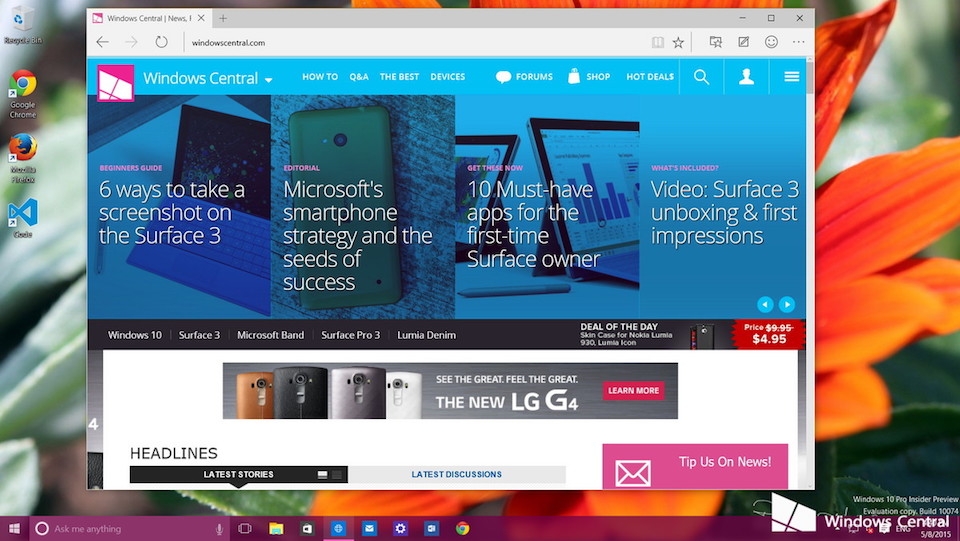This screenshot has width=960, height=541.
Task: Close the Windows Central browser tab
Action: pyautogui.click(x=201, y=18)
